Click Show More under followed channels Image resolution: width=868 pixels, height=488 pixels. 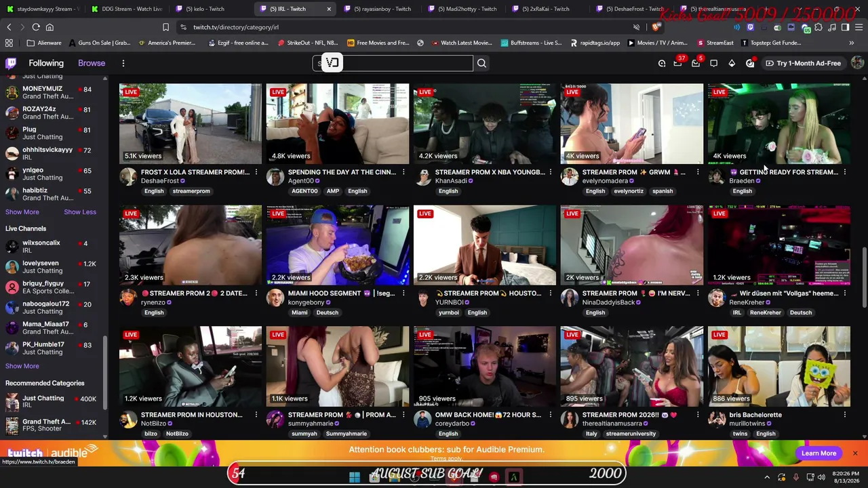click(x=22, y=212)
